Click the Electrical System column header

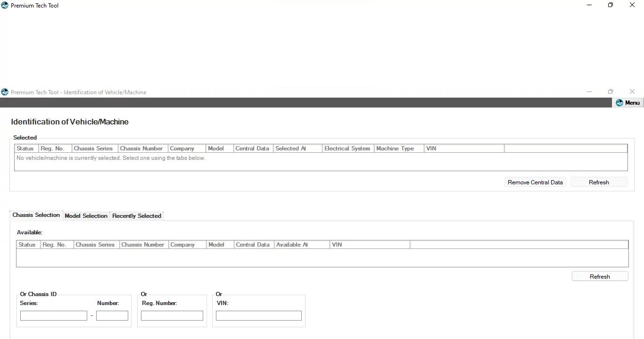(x=347, y=148)
